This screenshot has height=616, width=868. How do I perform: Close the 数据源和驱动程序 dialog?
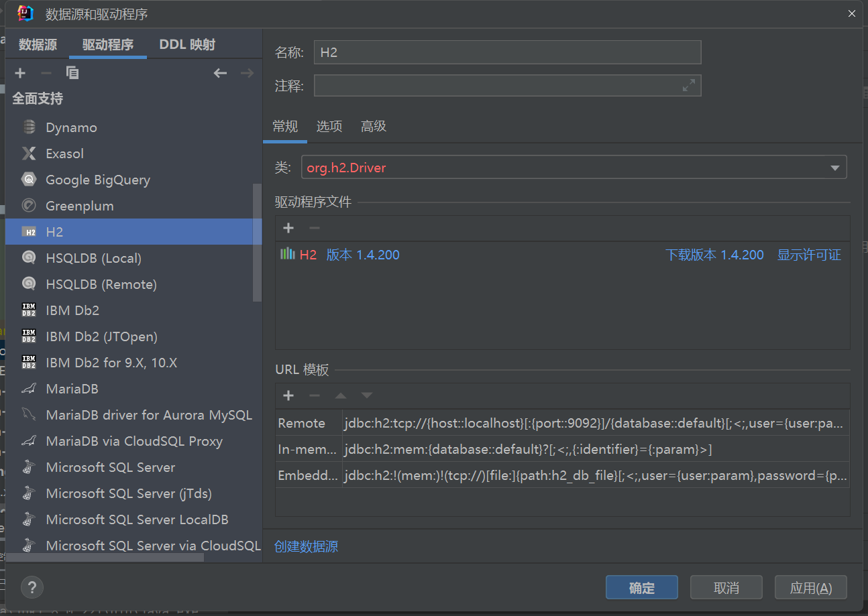point(852,13)
